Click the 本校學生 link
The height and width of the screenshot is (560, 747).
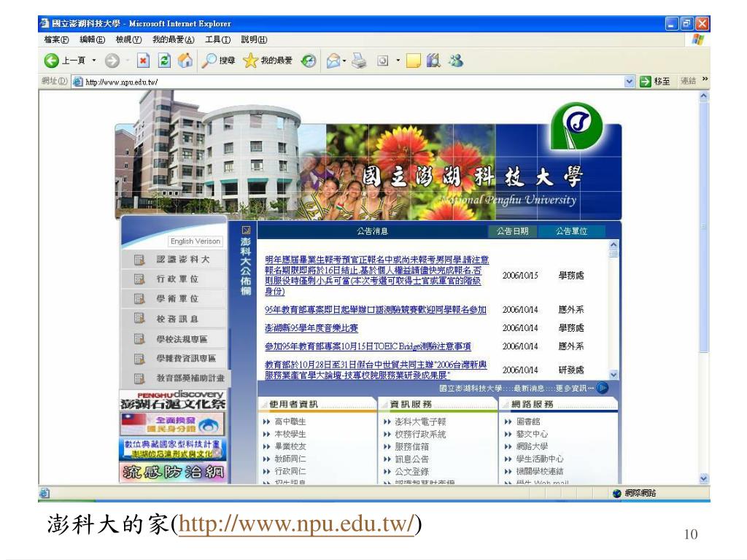pyautogui.click(x=290, y=435)
